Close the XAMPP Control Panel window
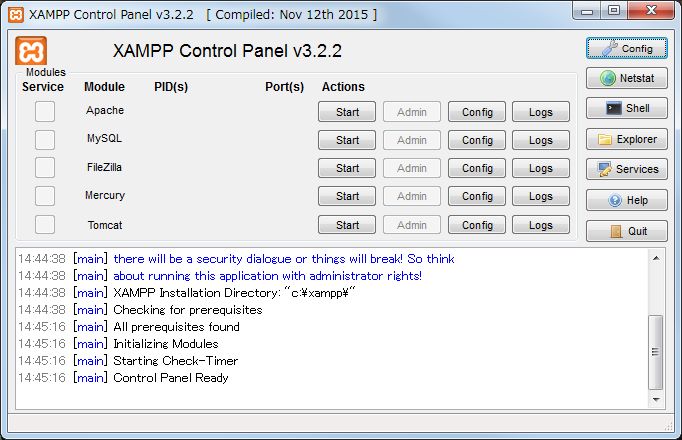682x440 pixels. pyautogui.click(x=651, y=11)
